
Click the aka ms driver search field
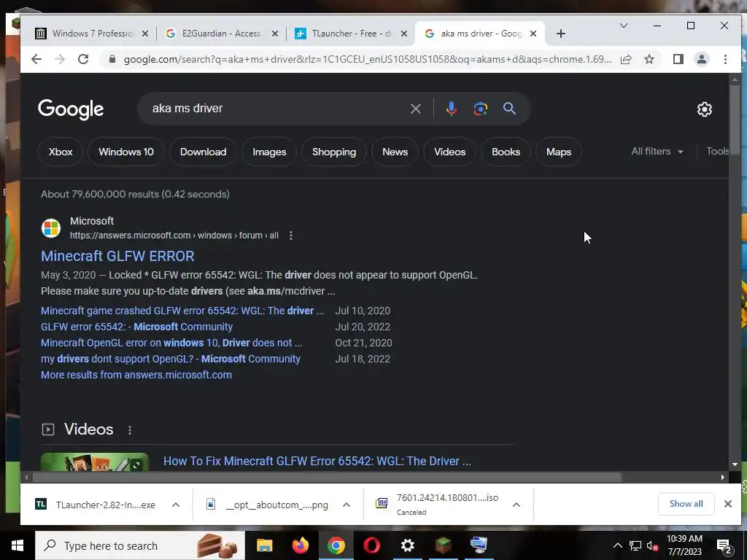(276, 109)
